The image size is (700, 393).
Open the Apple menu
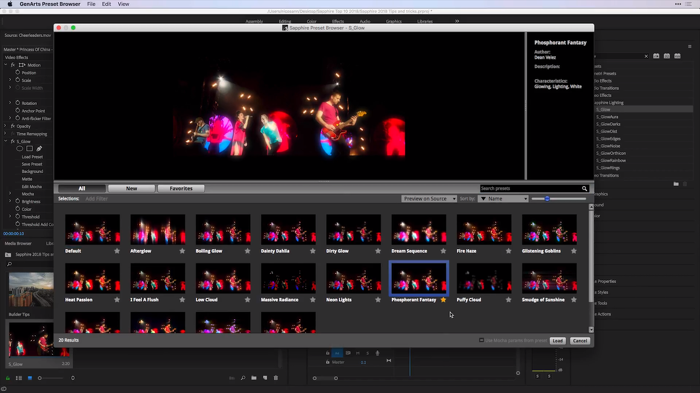click(x=10, y=4)
